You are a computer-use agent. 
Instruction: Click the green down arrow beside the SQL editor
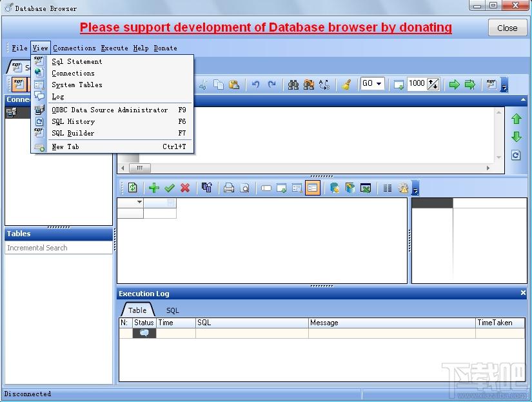tap(517, 137)
